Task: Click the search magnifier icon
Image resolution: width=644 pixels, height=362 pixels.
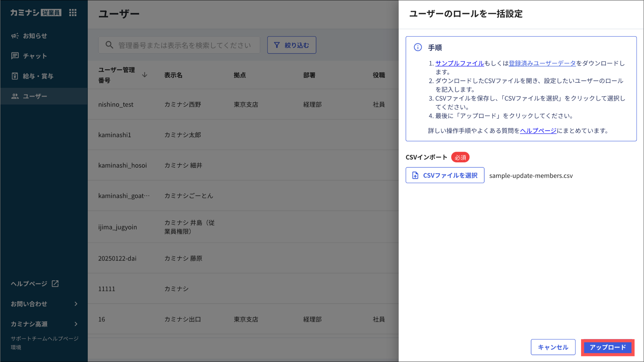Action: tap(109, 45)
